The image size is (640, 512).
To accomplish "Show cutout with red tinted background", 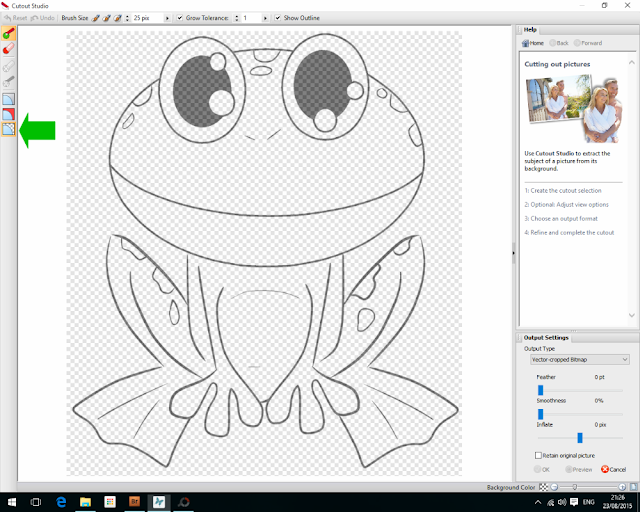I will [9, 114].
